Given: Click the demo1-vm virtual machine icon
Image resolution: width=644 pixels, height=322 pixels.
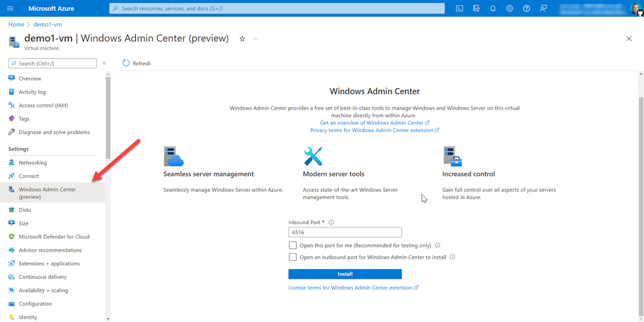Looking at the screenshot, I should [14, 42].
